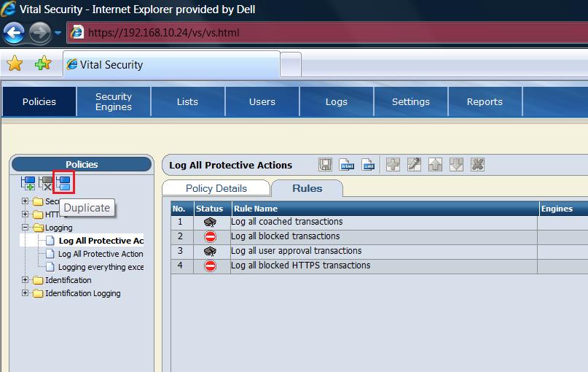Export policy to XML icon
Screen dimensions: 588x372
point(368,165)
